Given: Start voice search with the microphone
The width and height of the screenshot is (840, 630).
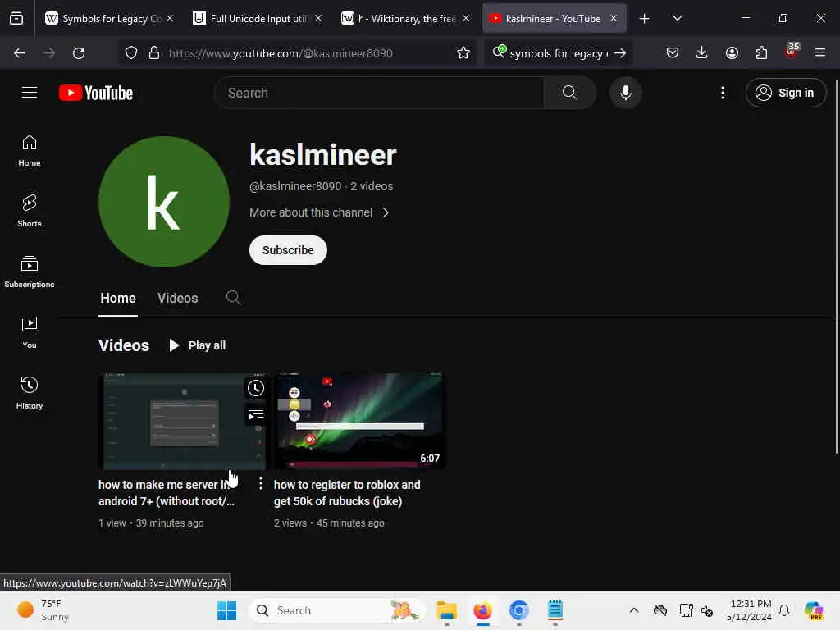Looking at the screenshot, I should 625,93.
